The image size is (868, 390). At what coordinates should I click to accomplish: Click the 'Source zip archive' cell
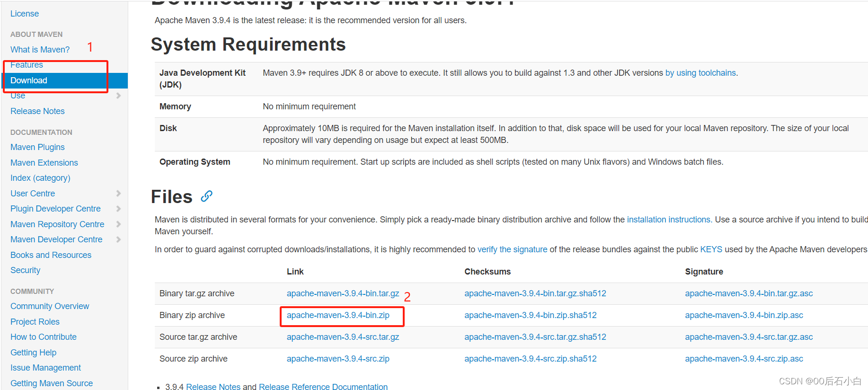[x=194, y=359]
